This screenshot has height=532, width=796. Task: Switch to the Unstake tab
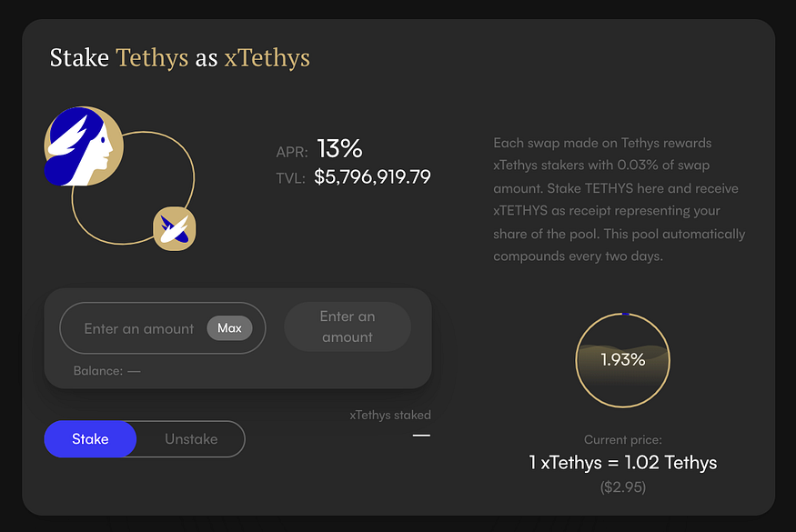click(191, 438)
